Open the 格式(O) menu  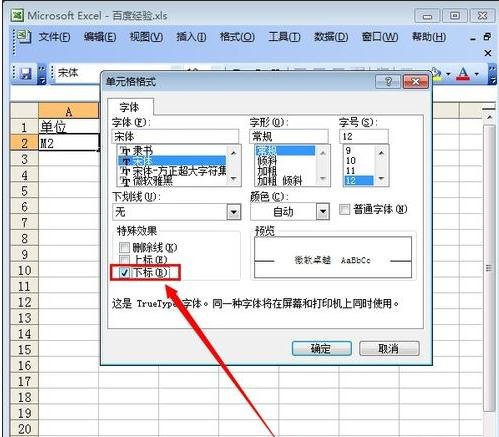tap(237, 37)
